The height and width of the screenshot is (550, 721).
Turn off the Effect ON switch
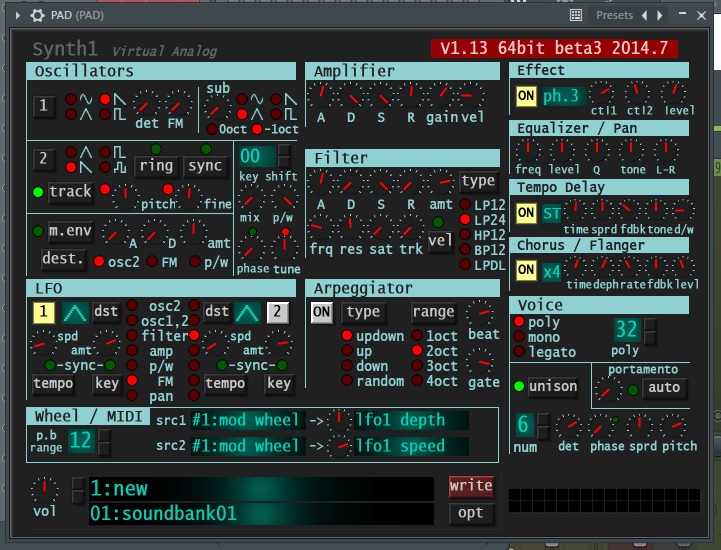[x=526, y=96]
